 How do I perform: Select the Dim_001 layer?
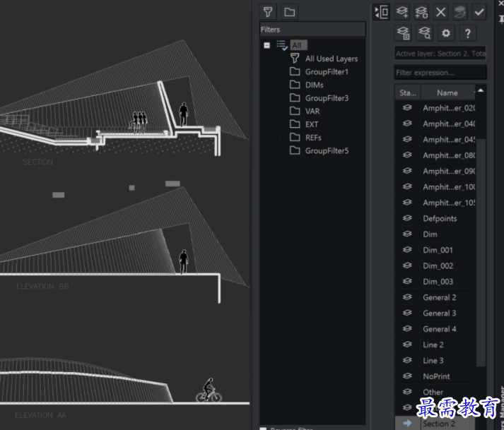[438, 250]
